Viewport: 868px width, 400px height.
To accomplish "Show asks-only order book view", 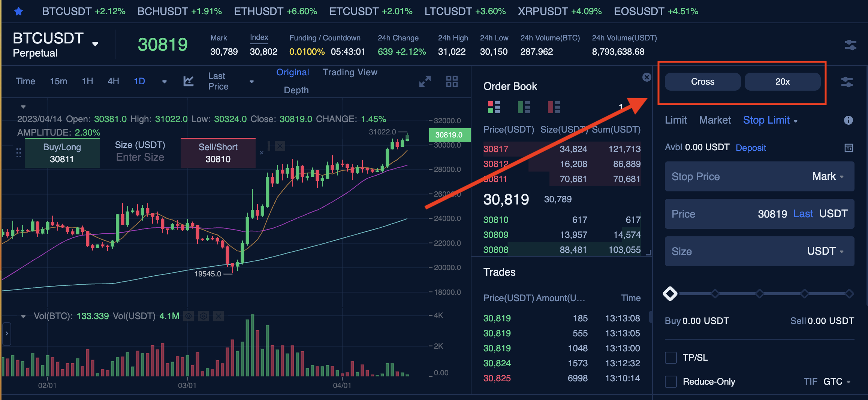I will click(x=554, y=107).
